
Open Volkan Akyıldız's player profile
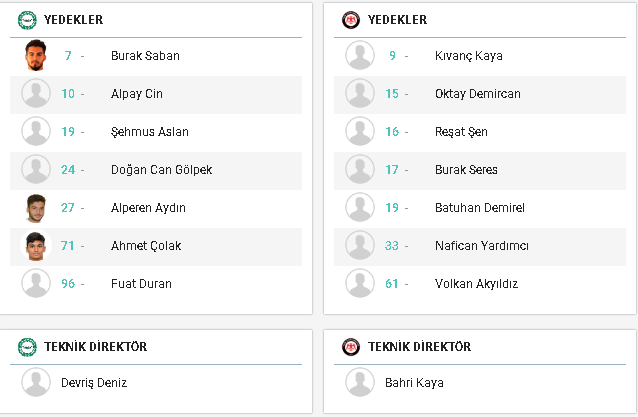click(476, 284)
